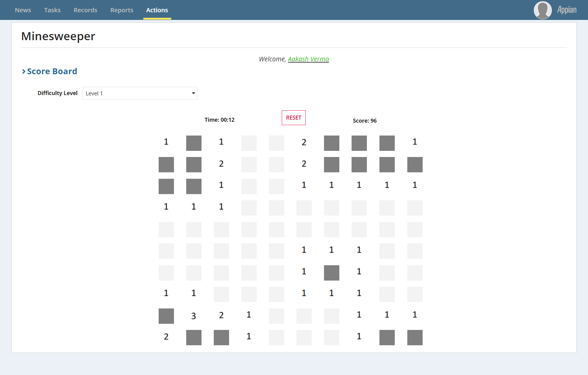The image size is (588, 375).
Task: Open the Aakash Verma profile link
Action: click(x=308, y=59)
